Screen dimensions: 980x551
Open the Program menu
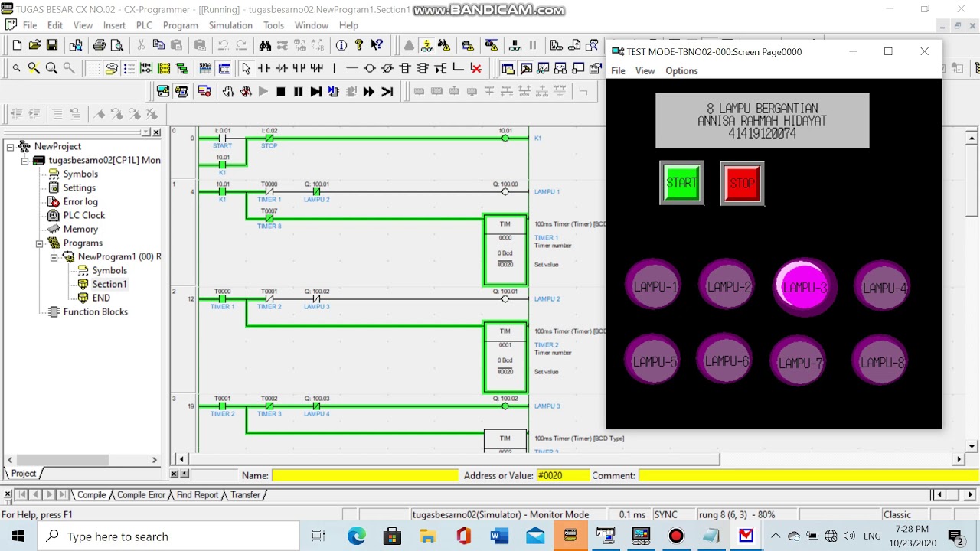click(x=181, y=25)
